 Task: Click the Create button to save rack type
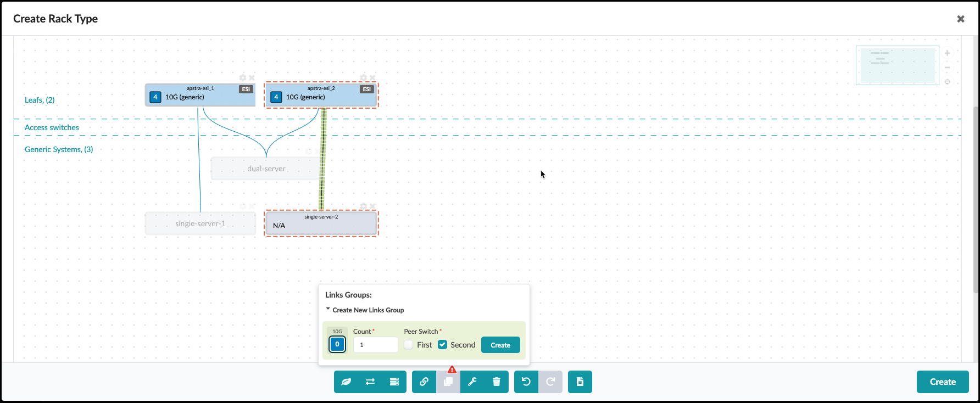(943, 382)
